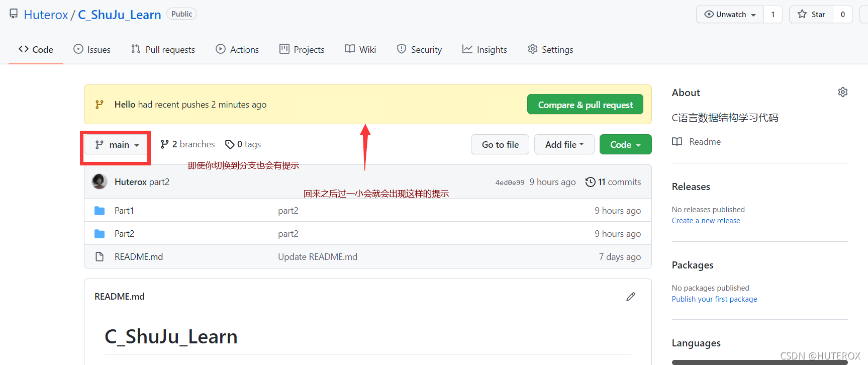
Task: Open the main branch selector dropdown
Action: [116, 145]
